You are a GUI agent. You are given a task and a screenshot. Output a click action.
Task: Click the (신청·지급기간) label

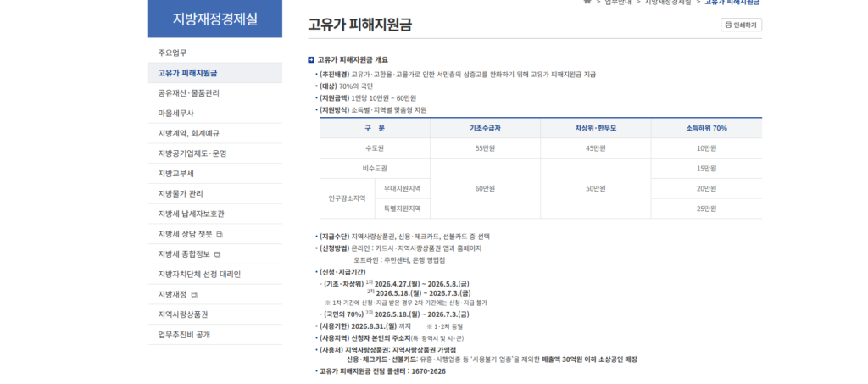tap(342, 272)
